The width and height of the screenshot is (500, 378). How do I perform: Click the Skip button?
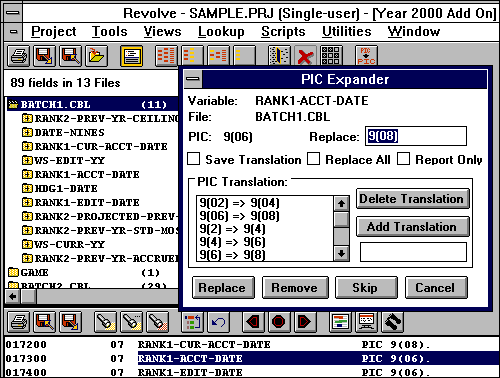click(x=366, y=287)
